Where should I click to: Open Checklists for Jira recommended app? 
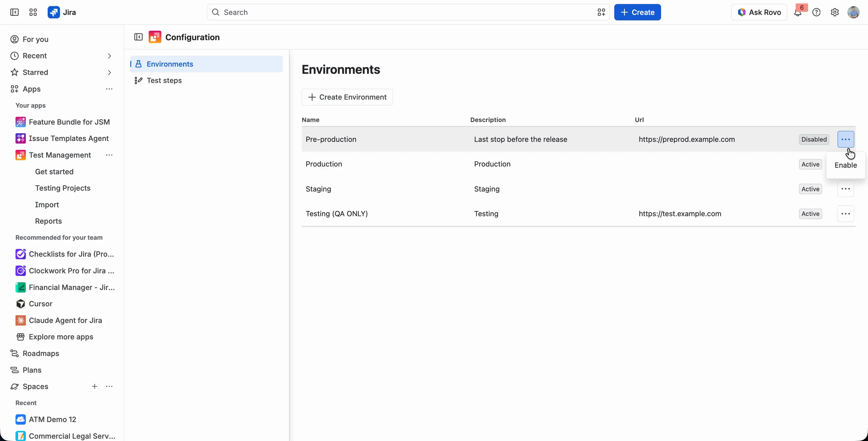click(x=65, y=254)
